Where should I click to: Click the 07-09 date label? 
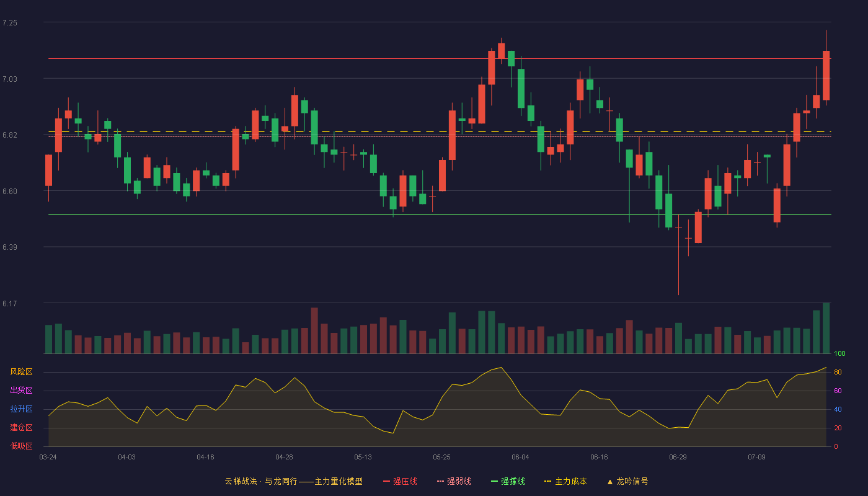point(756,457)
